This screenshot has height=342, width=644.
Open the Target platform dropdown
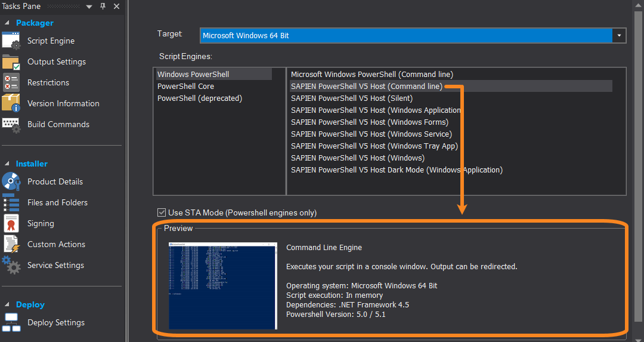(x=619, y=35)
